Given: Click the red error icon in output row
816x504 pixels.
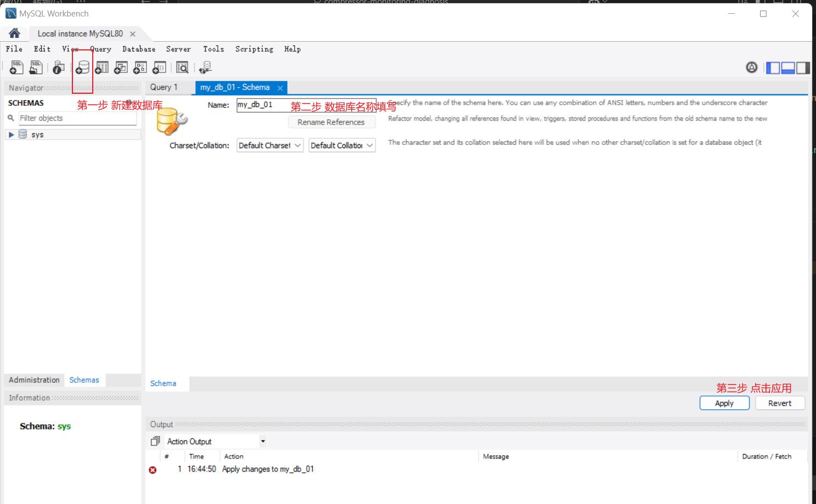Looking at the screenshot, I should coord(153,470).
